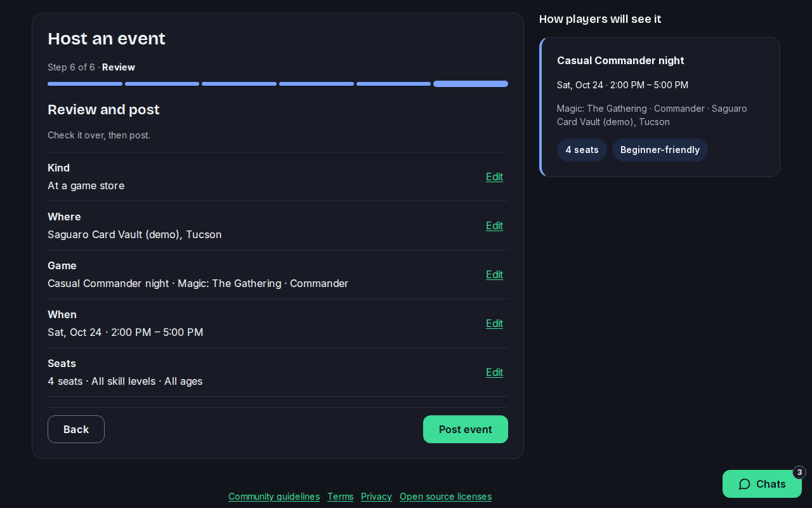The width and height of the screenshot is (812, 508).
Task: Click the 'At a game store' value
Action: click(x=86, y=185)
